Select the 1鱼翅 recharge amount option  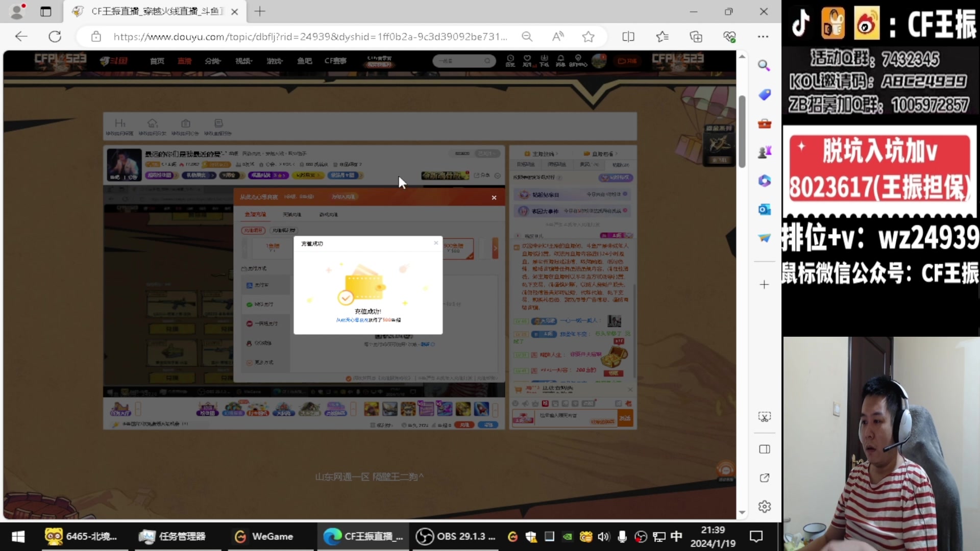pos(272,248)
